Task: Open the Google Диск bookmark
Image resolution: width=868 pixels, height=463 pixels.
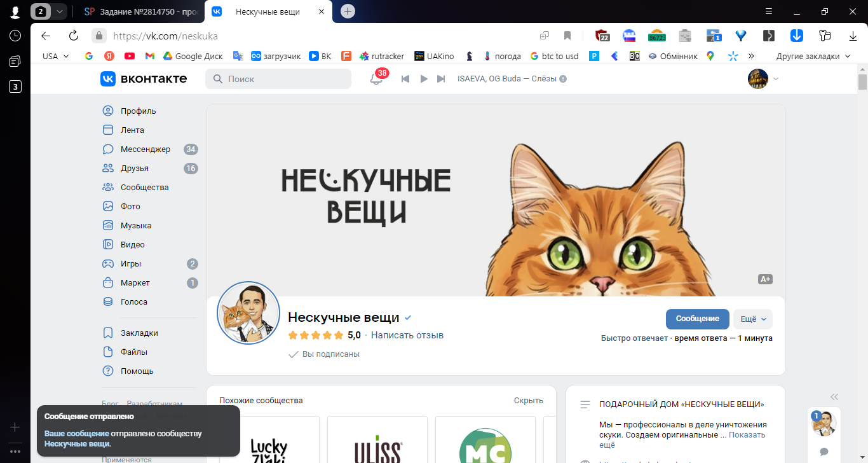Action: tap(193, 56)
